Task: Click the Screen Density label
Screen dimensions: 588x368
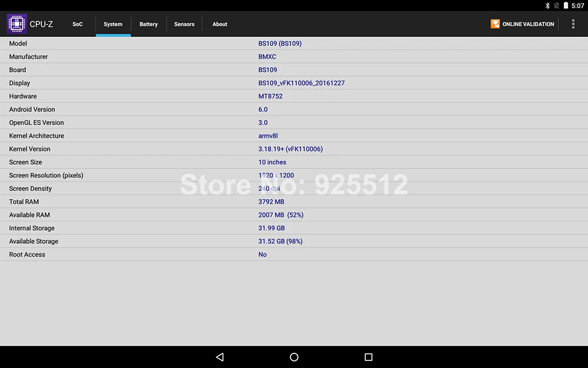Action: click(31, 188)
